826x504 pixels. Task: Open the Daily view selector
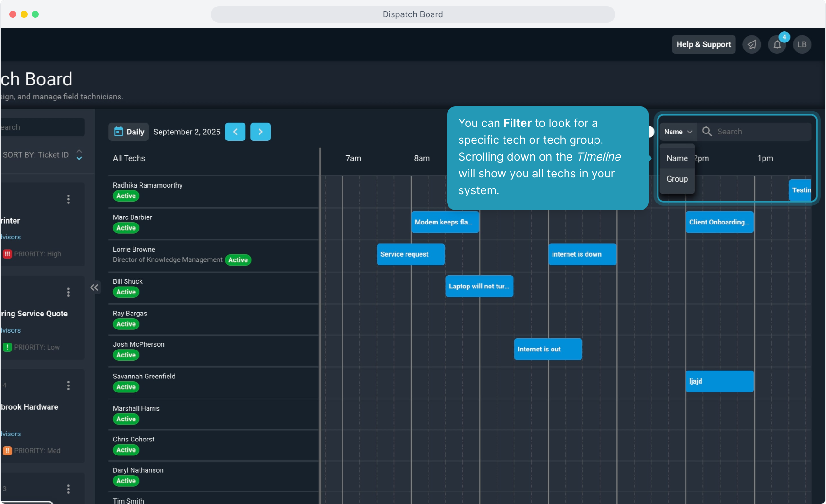(129, 132)
